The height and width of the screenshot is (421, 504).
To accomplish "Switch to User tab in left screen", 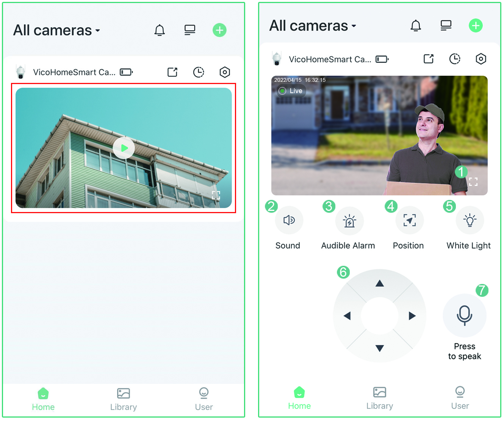I will [204, 399].
